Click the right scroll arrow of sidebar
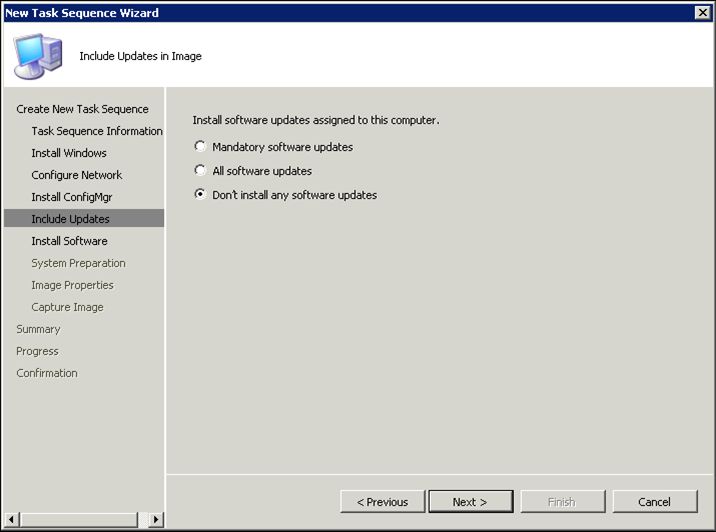Screen dimensions: 716x532 (x=156, y=519)
